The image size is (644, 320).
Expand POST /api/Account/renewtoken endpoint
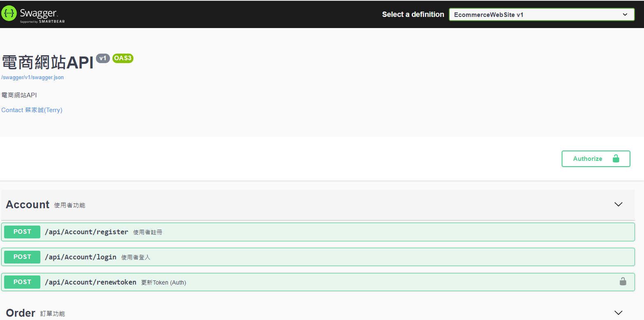click(318, 282)
